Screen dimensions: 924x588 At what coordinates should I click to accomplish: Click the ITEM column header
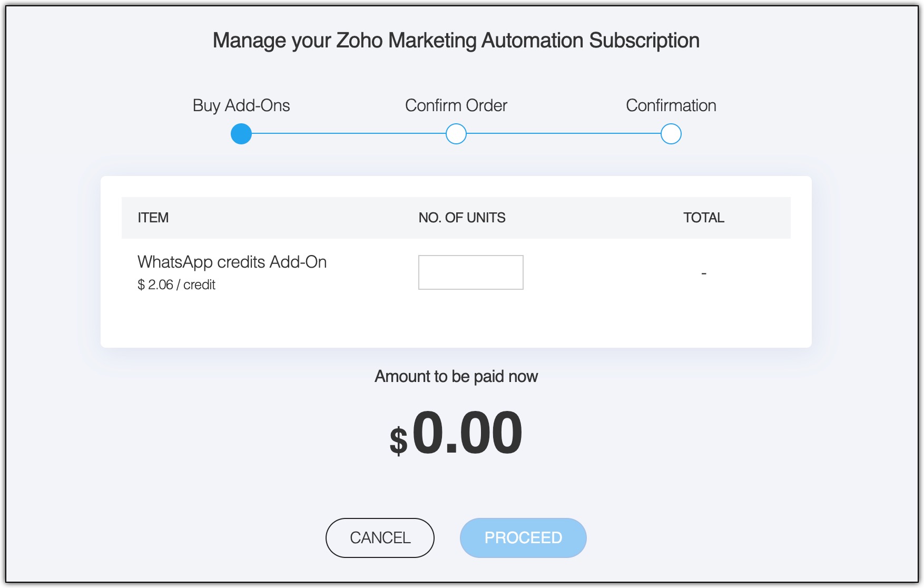click(x=153, y=218)
